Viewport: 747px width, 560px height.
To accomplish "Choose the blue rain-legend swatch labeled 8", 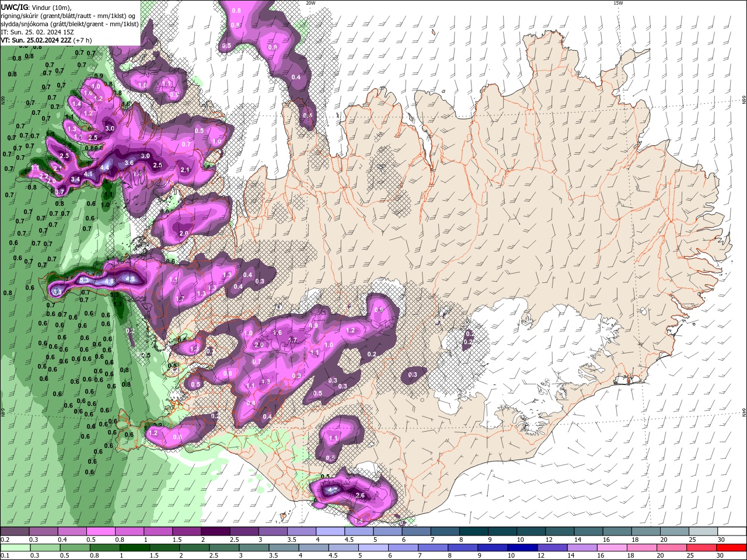I will (463, 548).
